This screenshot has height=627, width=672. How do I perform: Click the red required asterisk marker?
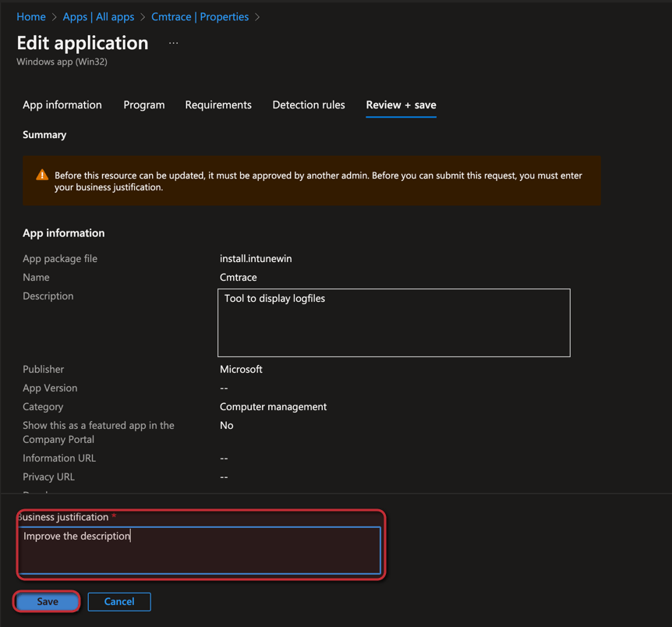(x=115, y=517)
